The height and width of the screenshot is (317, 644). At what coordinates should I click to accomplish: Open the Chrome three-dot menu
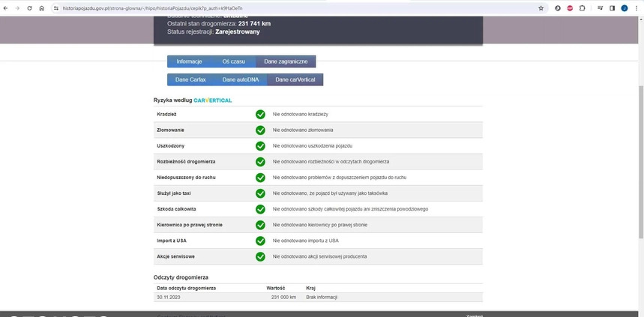click(x=636, y=8)
